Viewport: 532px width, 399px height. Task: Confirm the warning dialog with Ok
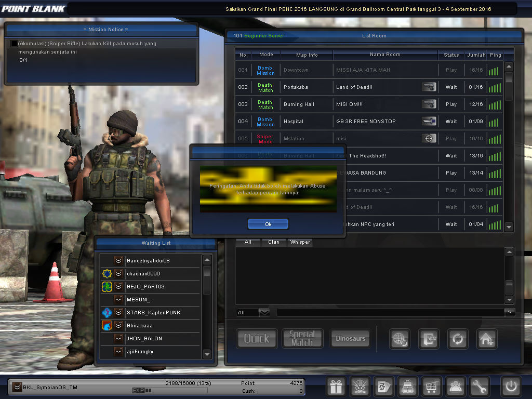coord(268,224)
